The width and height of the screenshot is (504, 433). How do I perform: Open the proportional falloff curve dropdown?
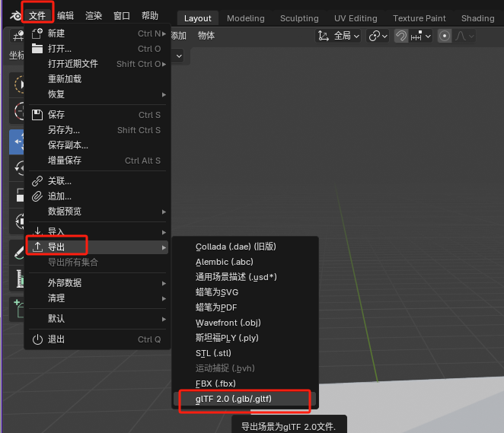[464, 36]
